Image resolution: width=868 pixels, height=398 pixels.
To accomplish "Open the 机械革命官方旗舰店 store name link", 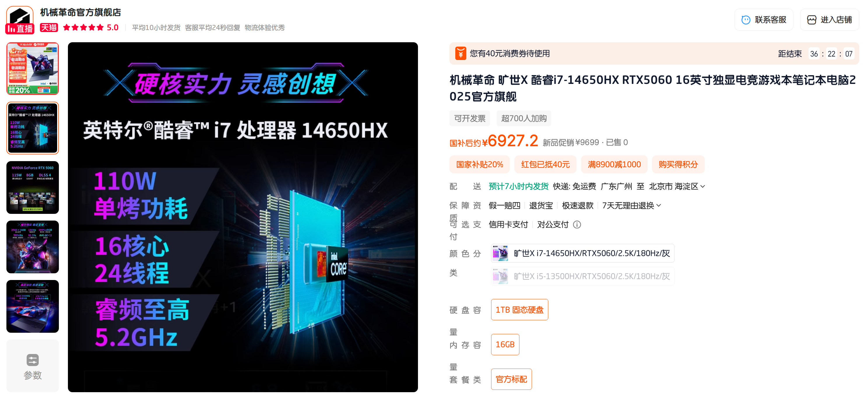I will pos(80,13).
